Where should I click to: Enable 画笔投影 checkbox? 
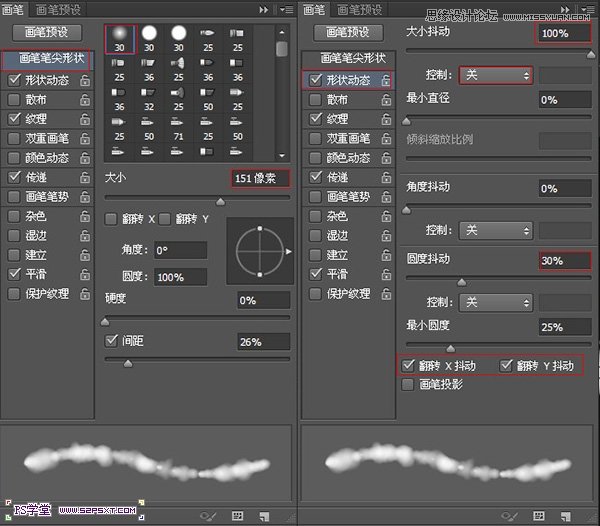(x=408, y=384)
